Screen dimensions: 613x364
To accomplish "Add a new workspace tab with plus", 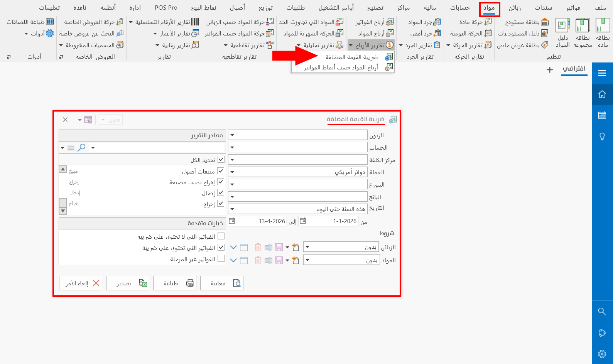I will click(x=550, y=70).
